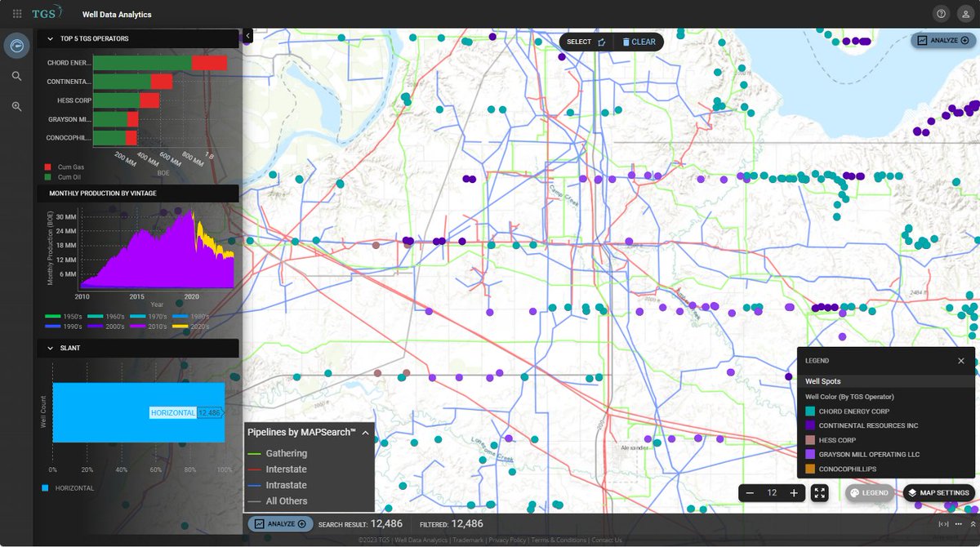The image size is (980, 547).
Task: Click the fit-width icon in bottom bar
Action: (943, 524)
